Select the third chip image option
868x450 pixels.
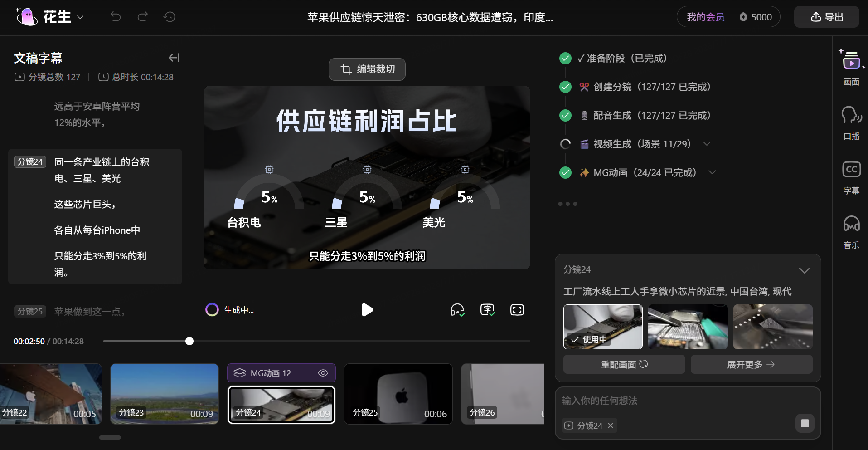pyautogui.click(x=773, y=327)
